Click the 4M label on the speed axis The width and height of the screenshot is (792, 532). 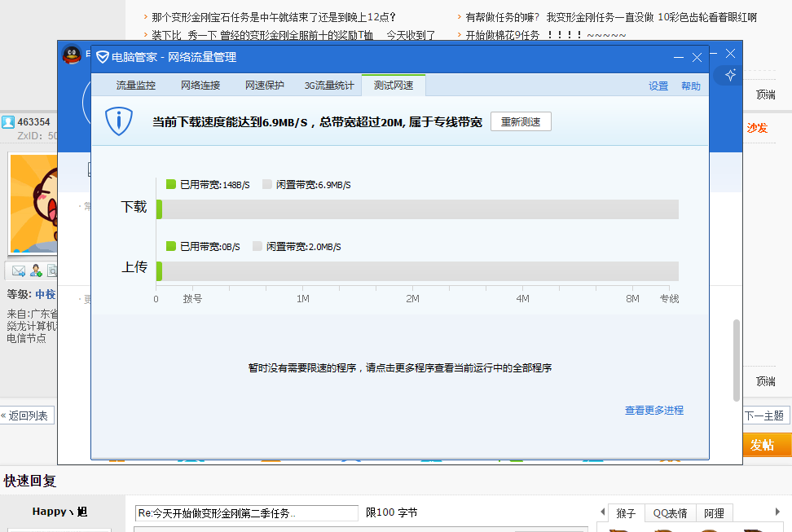tap(523, 298)
